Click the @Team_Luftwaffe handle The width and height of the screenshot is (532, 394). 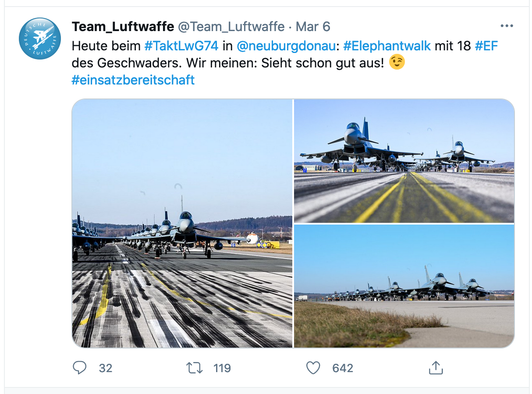point(231,27)
